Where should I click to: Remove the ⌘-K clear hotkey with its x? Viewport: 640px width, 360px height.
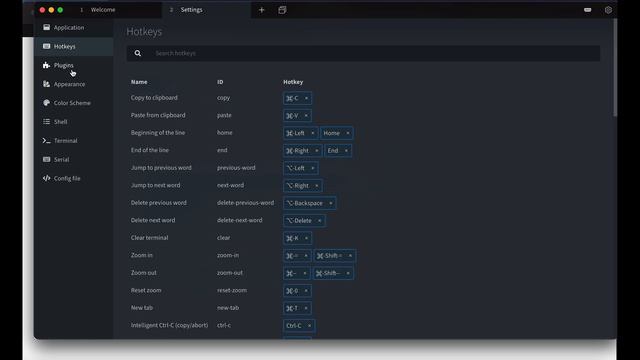click(306, 238)
